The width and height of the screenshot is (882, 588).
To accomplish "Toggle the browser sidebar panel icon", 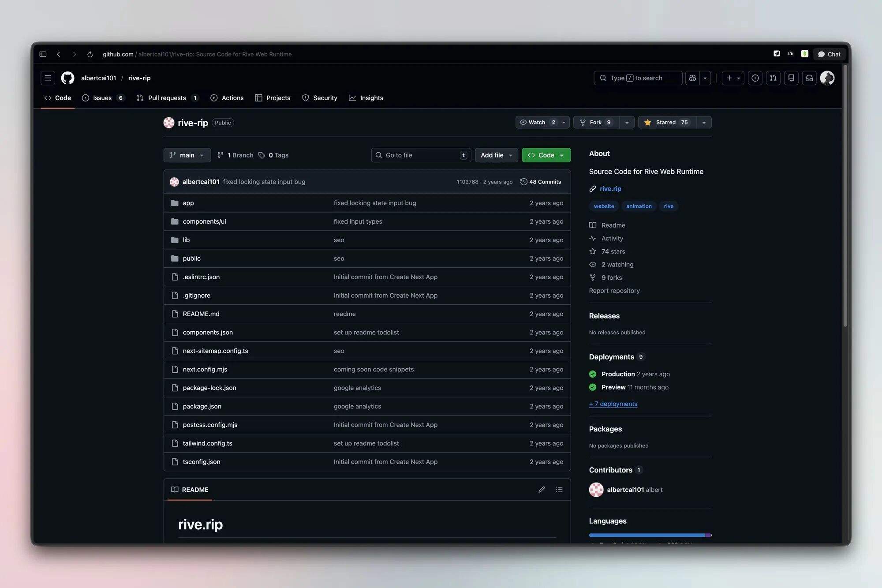I will [x=43, y=54].
